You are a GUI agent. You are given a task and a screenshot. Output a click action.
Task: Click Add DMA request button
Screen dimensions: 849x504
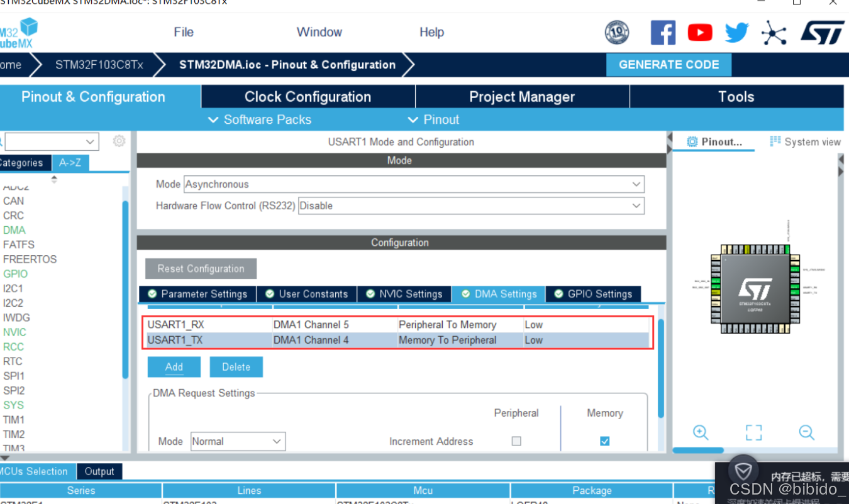click(174, 367)
